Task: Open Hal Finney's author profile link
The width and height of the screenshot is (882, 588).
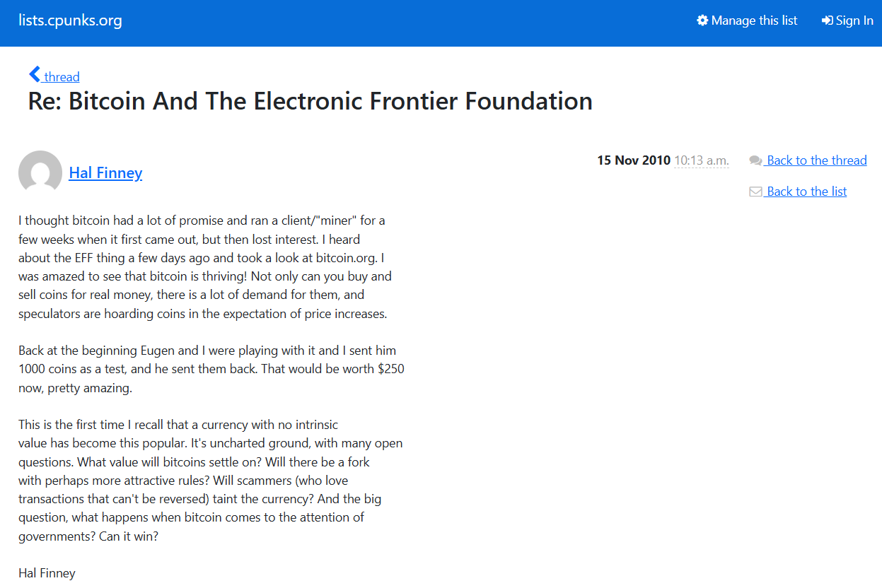Action: [x=105, y=172]
